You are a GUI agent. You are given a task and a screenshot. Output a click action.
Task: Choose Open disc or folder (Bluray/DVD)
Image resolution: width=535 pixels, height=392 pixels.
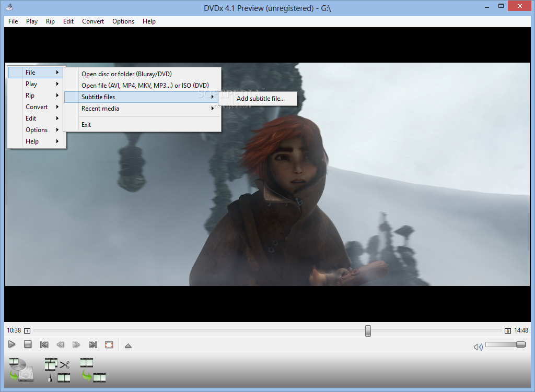click(x=142, y=74)
